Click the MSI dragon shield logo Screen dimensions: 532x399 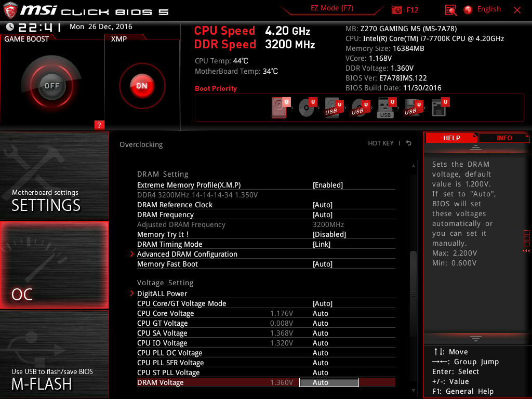click(10, 10)
